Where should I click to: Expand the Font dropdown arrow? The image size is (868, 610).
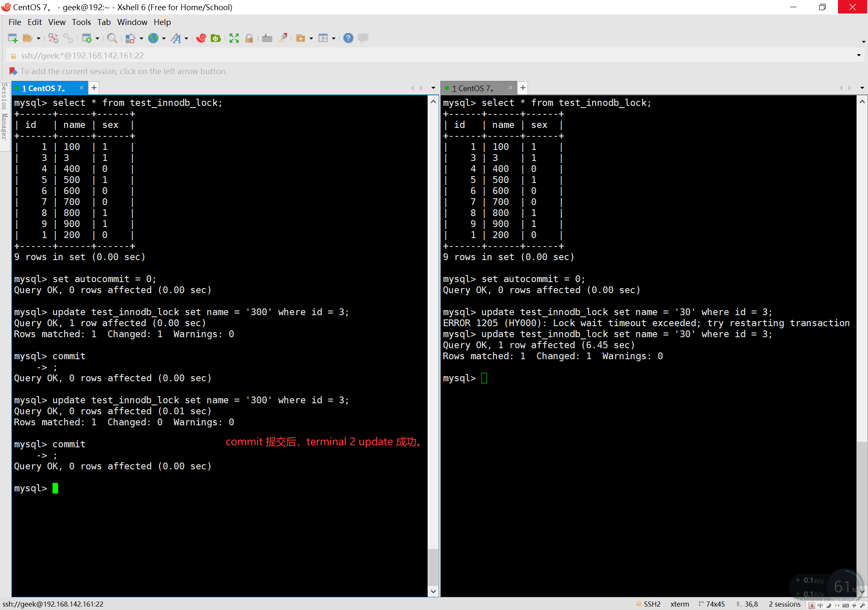tap(186, 39)
